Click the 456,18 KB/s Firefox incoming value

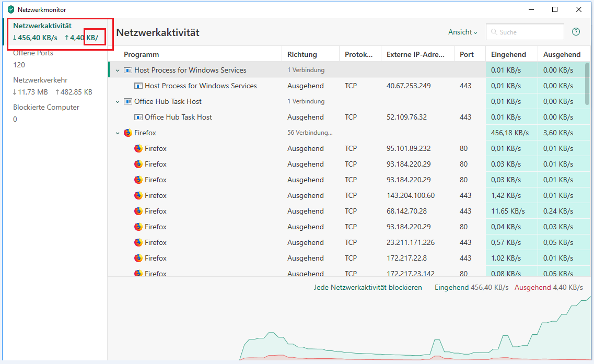click(509, 133)
